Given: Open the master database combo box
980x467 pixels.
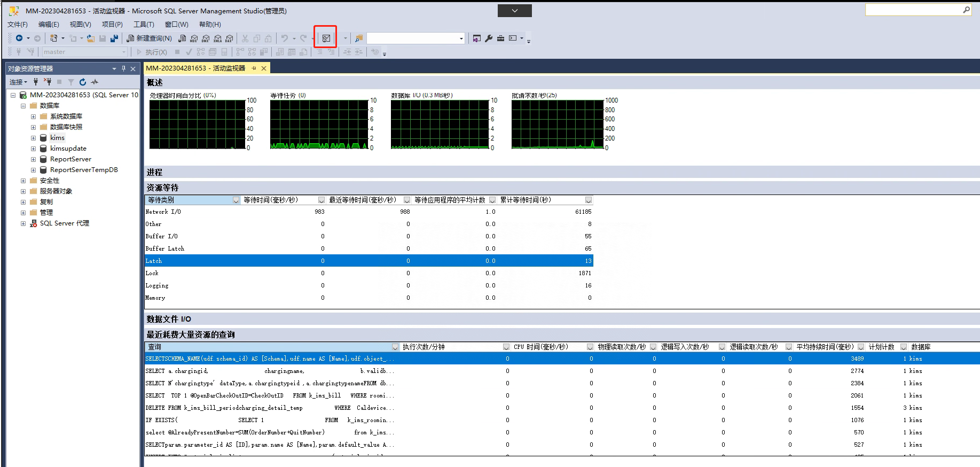Looking at the screenshot, I should [85, 52].
